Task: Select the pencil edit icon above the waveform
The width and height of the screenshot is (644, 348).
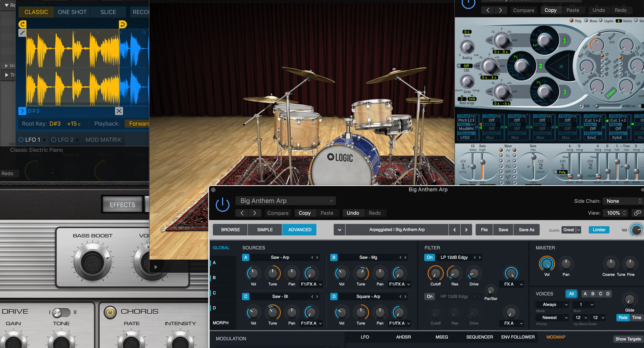Action: (x=22, y=32)
